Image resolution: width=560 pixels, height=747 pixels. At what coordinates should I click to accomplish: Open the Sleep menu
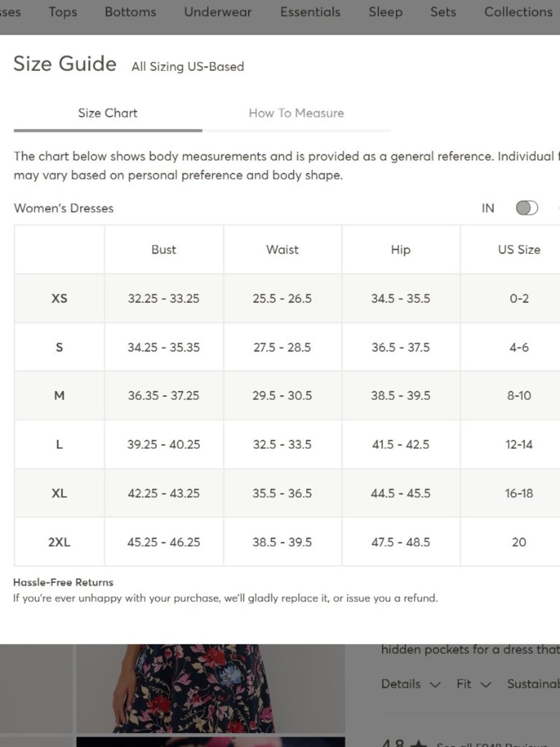coord(385,12)
